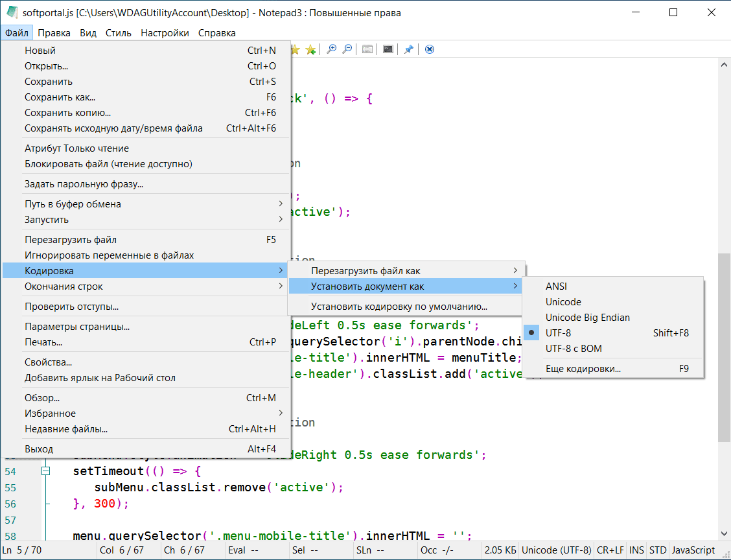This screenshot has width=731, height=560.
Task: Click the Zoom Out magnifier icon
Action: point(347,49)
